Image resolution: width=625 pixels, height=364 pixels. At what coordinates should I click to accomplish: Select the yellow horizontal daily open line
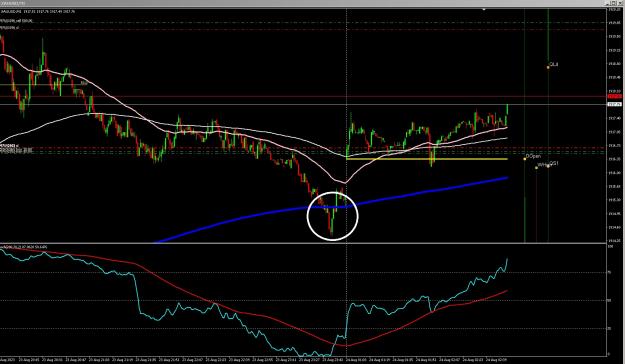point(426,159)
